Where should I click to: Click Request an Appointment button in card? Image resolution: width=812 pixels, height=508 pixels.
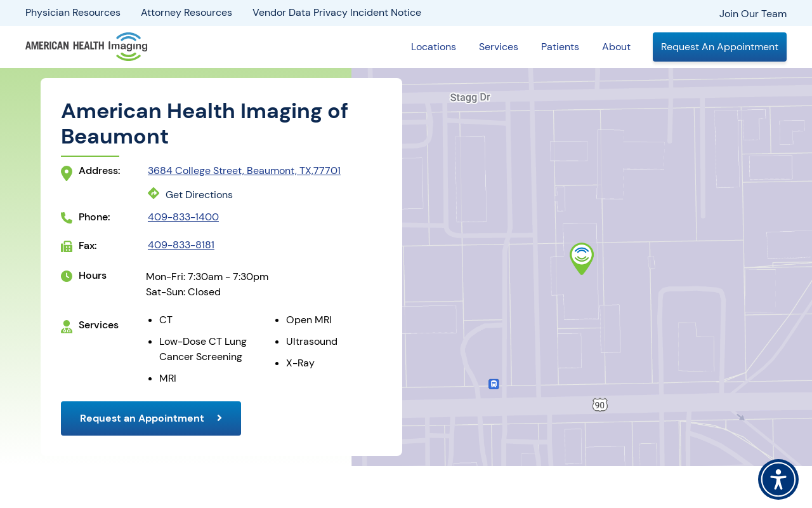point(151,418)
